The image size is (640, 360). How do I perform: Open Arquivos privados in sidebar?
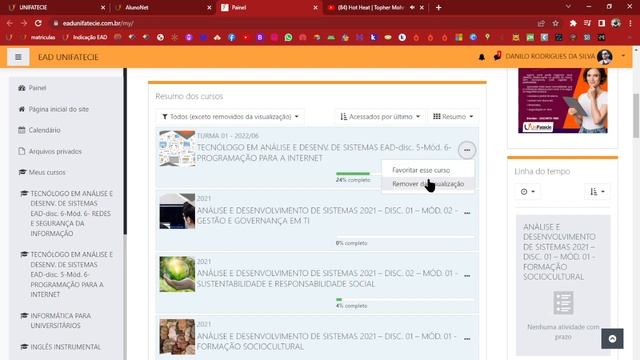(x=55, y=151)
